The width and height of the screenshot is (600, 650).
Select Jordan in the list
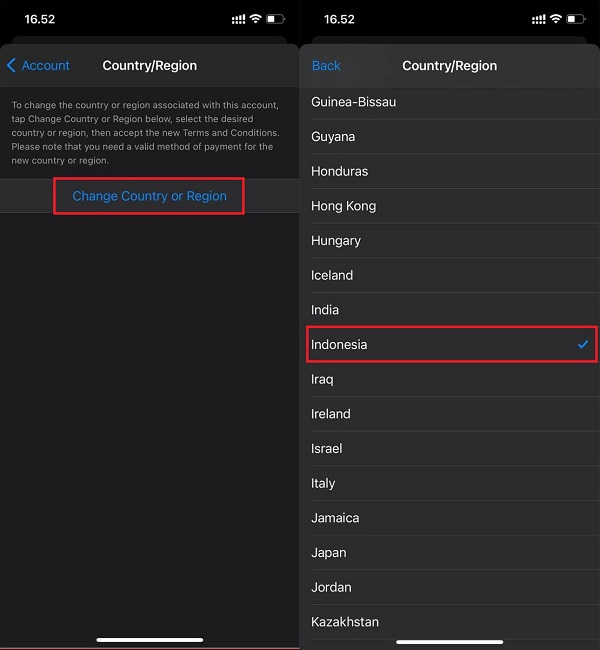331,587
